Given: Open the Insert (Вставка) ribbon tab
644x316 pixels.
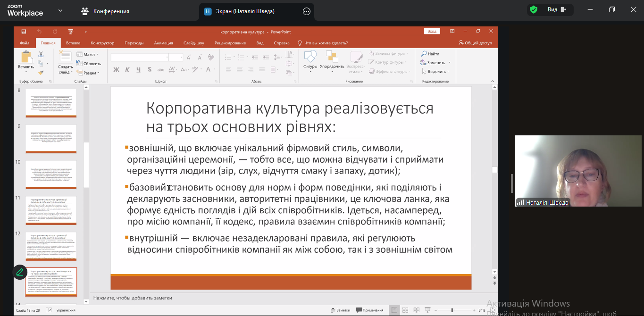Looking at the screenshot, I should [73, 43].
